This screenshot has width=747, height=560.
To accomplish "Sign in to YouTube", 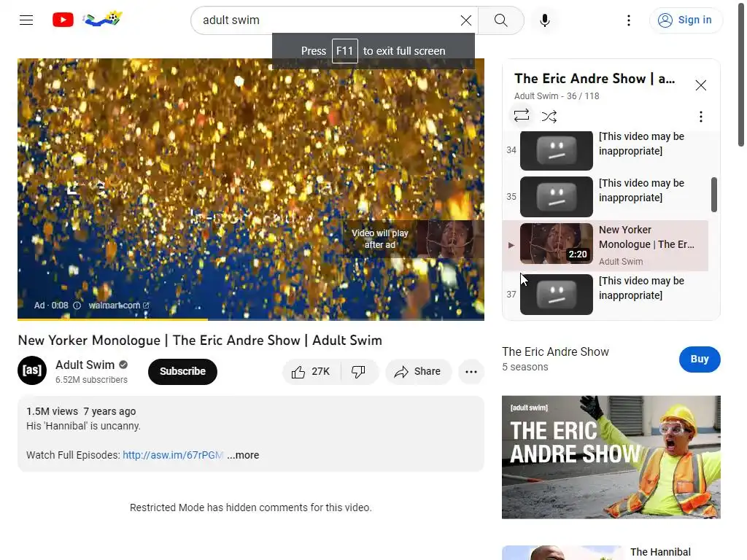I will tap(686, 20).
